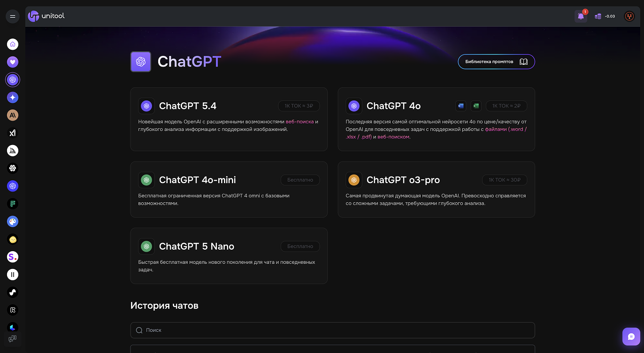Click the unitool logo in header

46,16
